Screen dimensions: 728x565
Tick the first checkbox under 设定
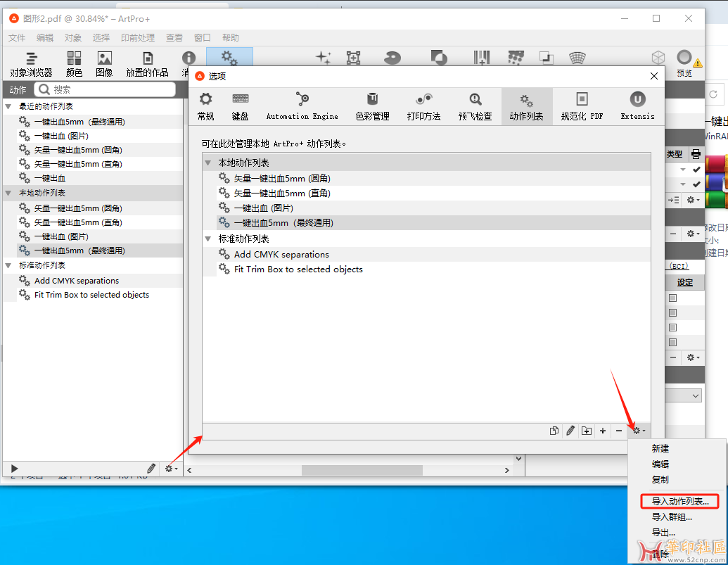672,298
